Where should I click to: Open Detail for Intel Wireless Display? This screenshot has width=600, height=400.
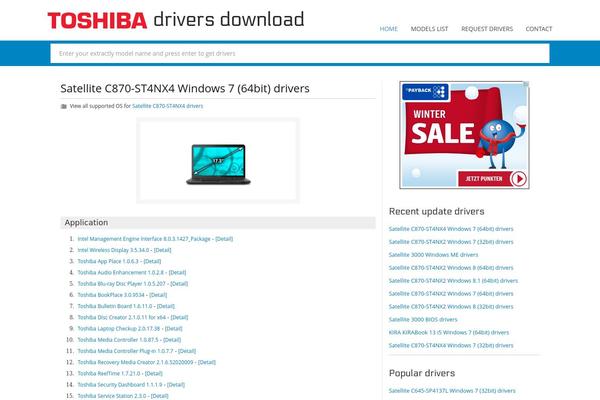[x=162, y=250]
